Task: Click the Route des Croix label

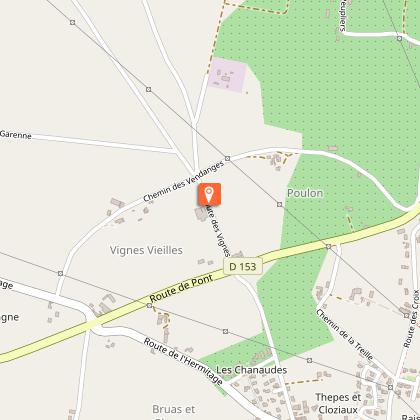Action: 411,319
